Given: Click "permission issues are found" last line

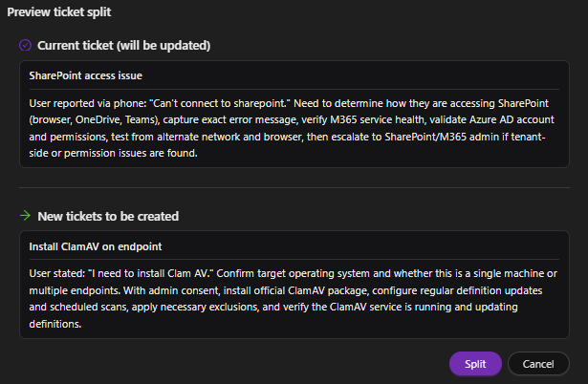Looking at the screenshot, I should (x=115, y=154).
